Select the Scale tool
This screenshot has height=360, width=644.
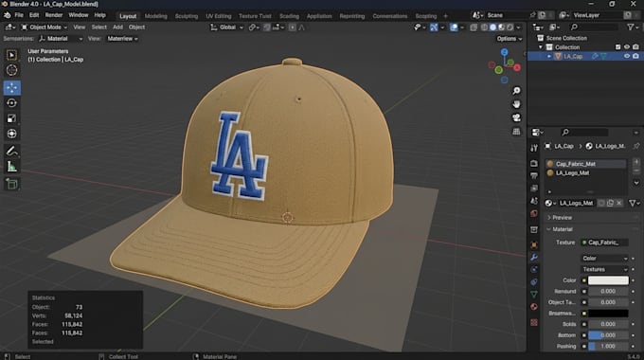pyautogui.click(x=11, y=118)
